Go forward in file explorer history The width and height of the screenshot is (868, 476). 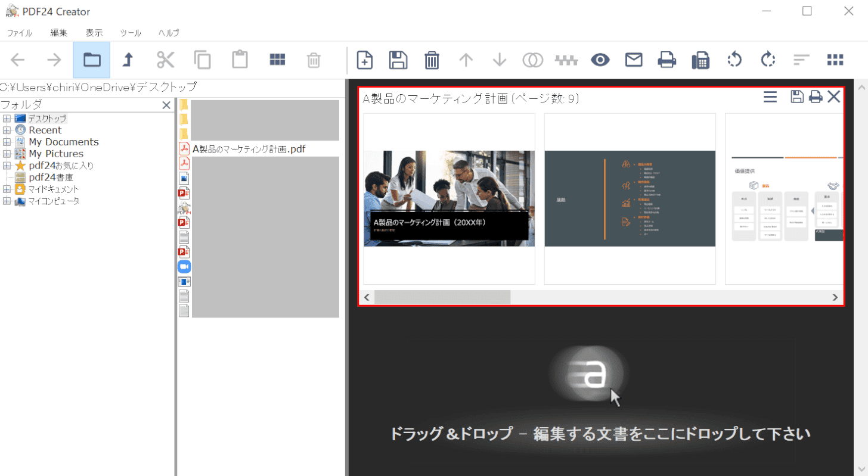coord(54,60)
